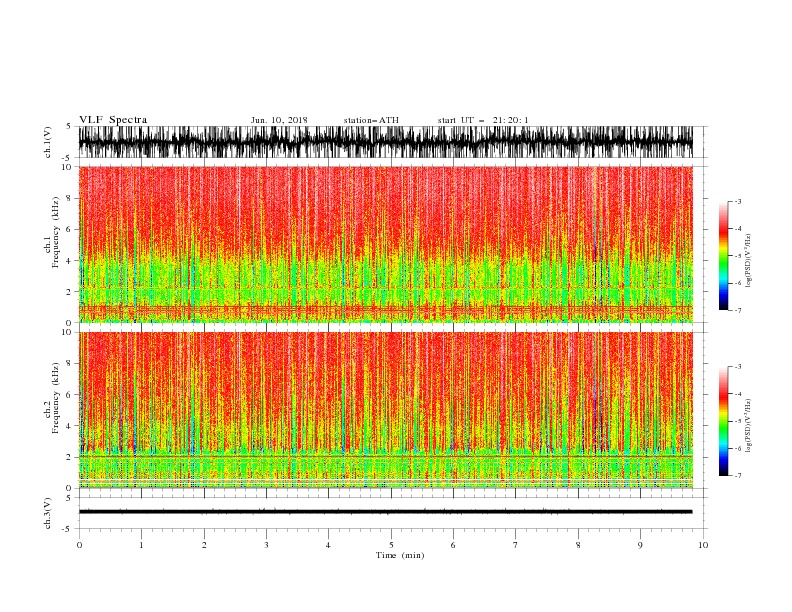
Task: Click the time axis tick label '8'
Action: tap(578, 545)
